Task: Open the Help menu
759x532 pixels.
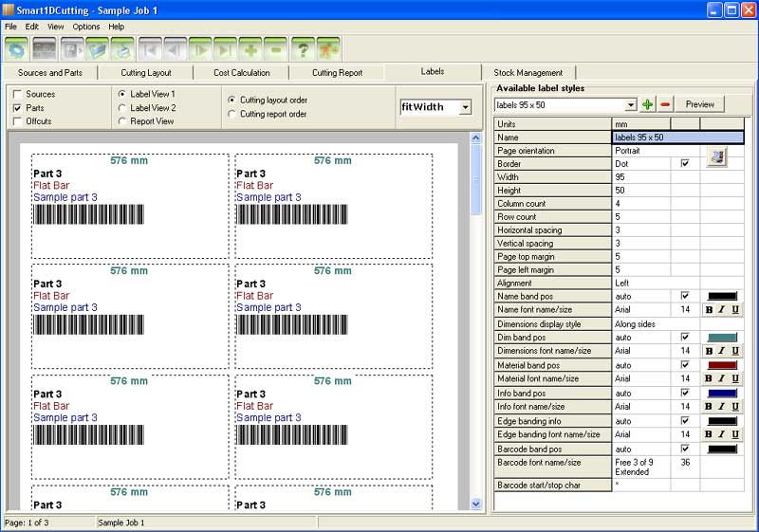Action: click(x=116, y=27)
